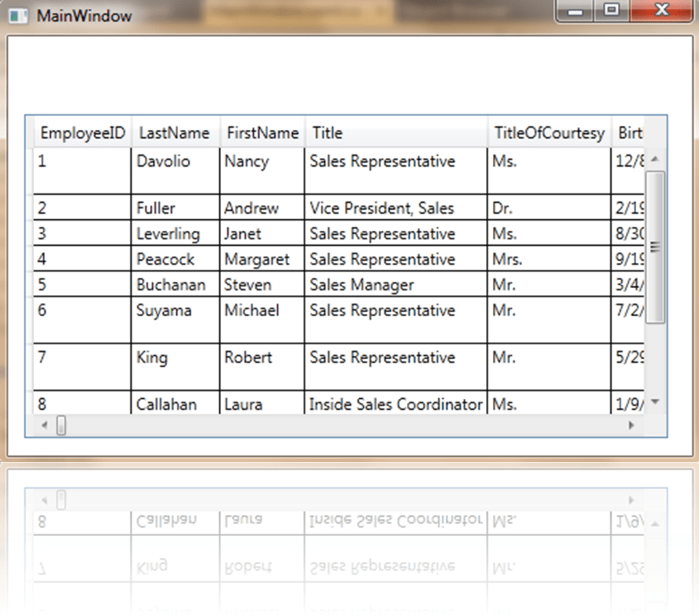This screenshot has height=616, width=699.
Task: Select the Margaret first name cell
Action: coord(257,260)
